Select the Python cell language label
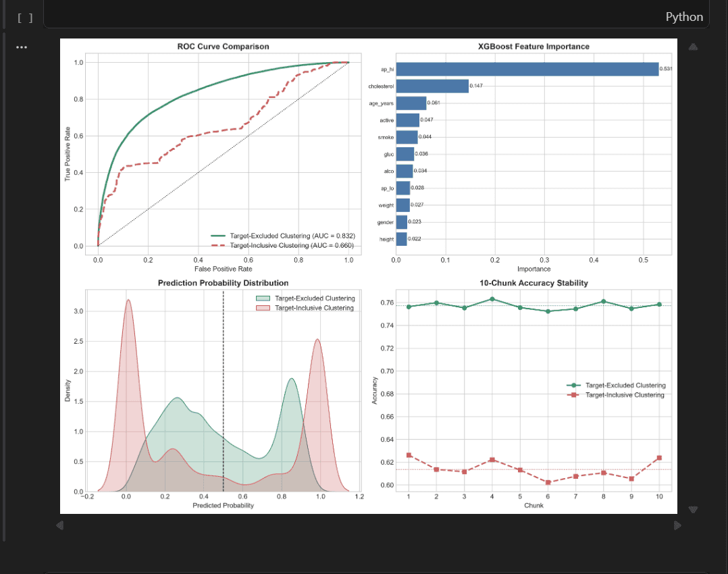The width and height of the screenshot is (728, 574). tap(684, 17)
